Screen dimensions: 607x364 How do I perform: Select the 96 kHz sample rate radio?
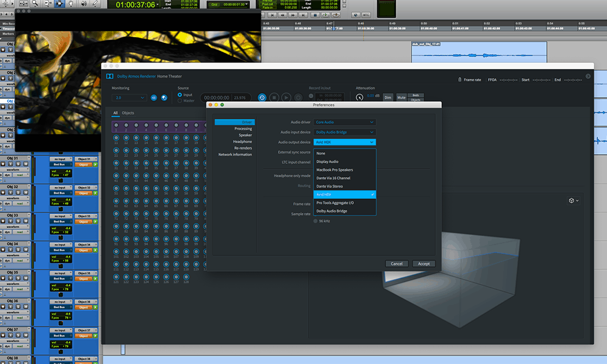point(316,221)
